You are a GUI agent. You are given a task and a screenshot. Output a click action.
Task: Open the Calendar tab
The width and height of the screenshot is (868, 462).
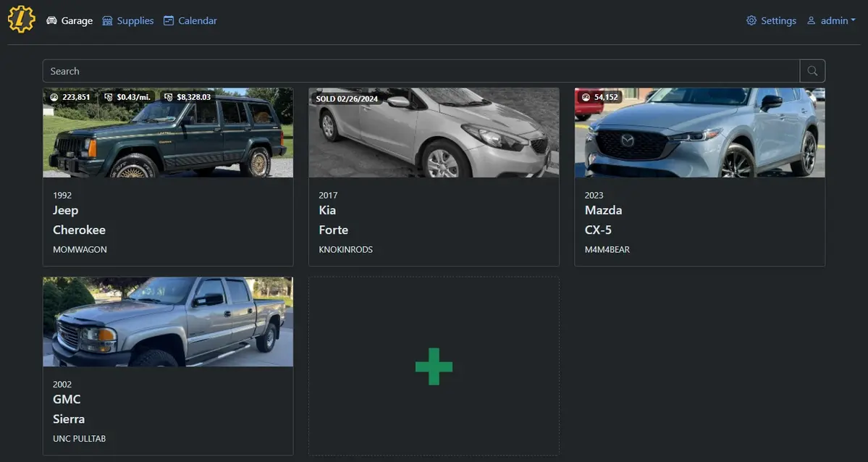[190, 20]
